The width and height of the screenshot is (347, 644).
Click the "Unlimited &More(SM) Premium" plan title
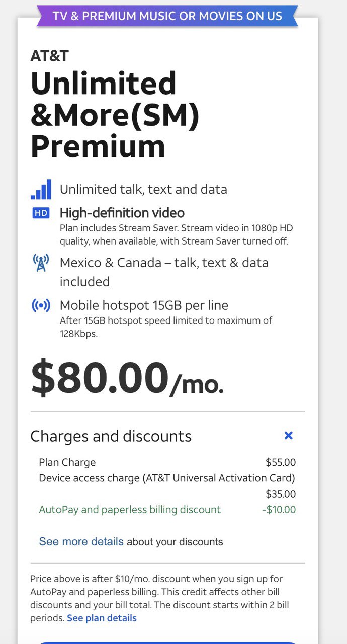(115, 115)
